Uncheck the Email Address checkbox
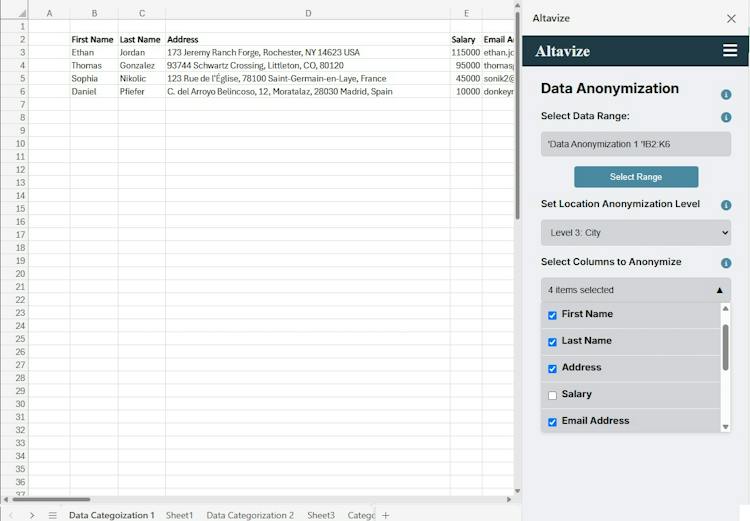The image size is (750, 521). 552,422
